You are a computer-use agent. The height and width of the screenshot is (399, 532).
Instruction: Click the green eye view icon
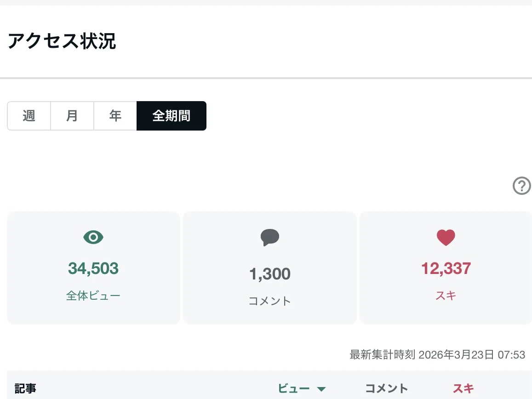click(93, 237)
